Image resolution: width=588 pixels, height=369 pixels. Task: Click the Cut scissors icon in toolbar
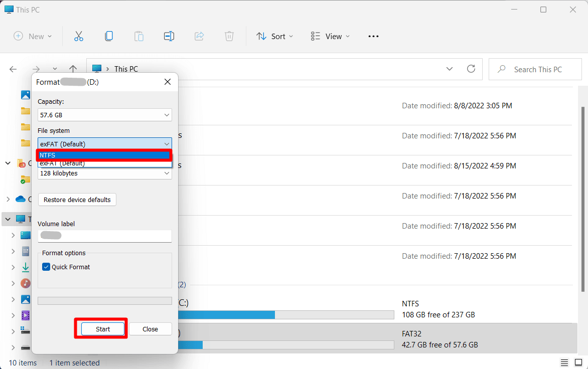click(78, 36)
